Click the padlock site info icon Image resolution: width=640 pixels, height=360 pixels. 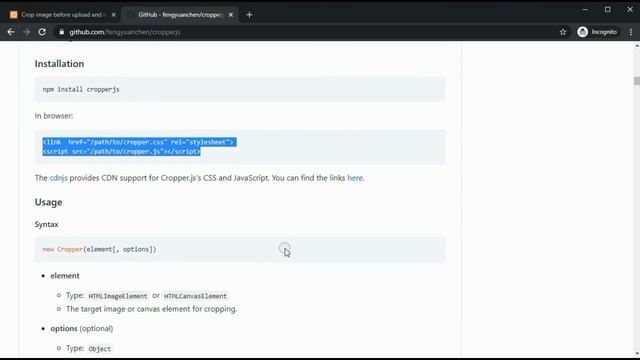(x=62, y=32)
